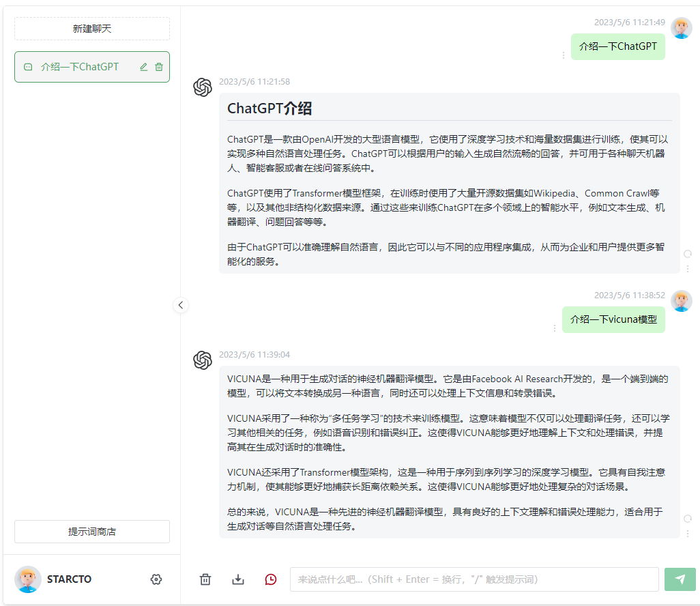700x606 pixels.
Task: Click the edit icon for 介绍一下ChatGPT chat
Action: click(x=144, y=67)
